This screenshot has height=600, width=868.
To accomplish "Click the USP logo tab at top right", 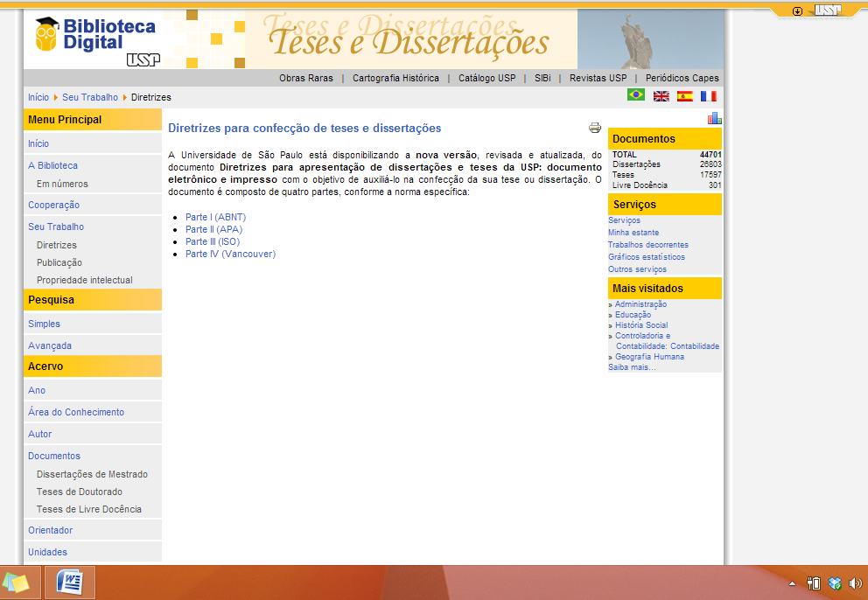I will coord(828,10).
